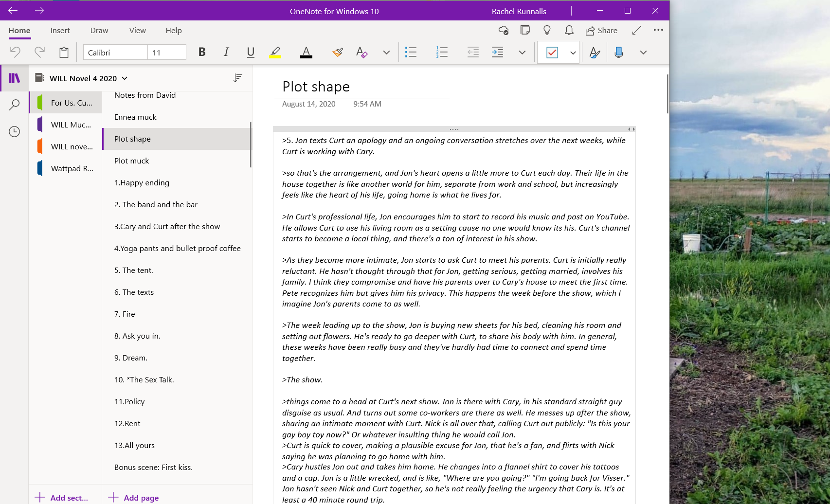This screenshot has height=504, width=830.
Task: Select the WILL nove... section
Action: tap(66, 146)
